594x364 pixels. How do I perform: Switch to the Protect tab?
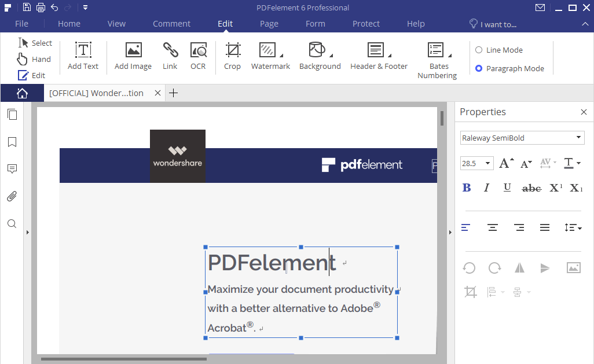point(366,24)
